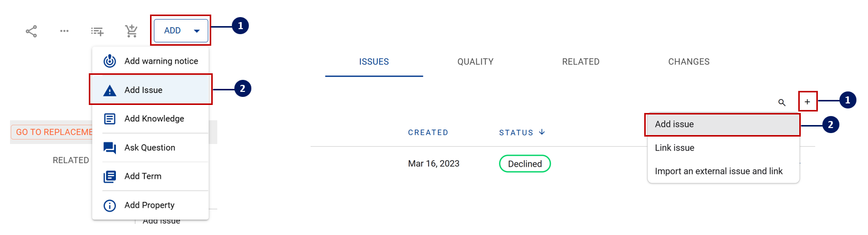The image size is (868, 235).
Task: Click the share icon
Action: [31, 31]
